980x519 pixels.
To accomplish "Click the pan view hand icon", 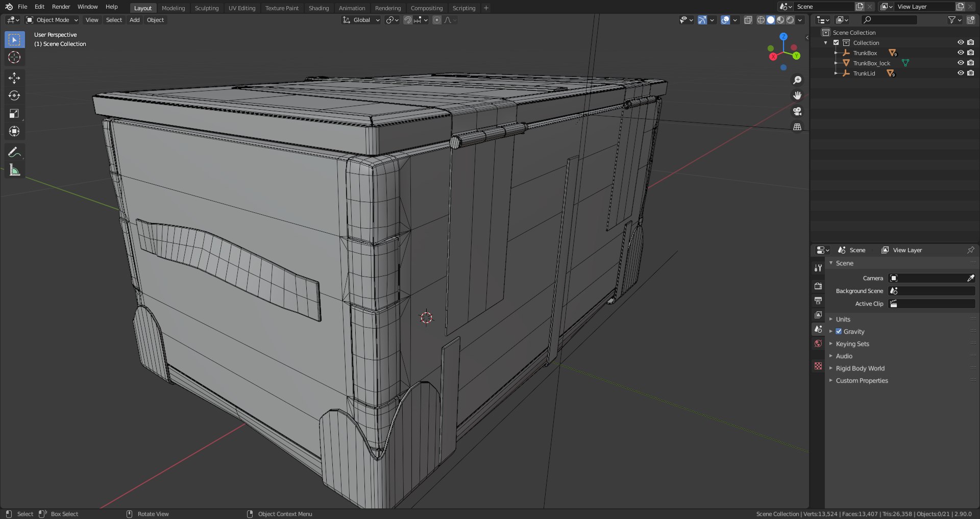I will (797, 95).
